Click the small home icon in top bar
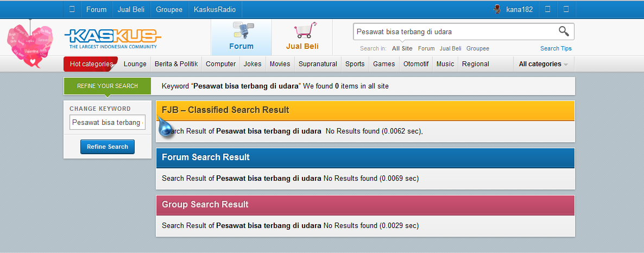Viewport: 644px width, 253px height. coord(72,9)
